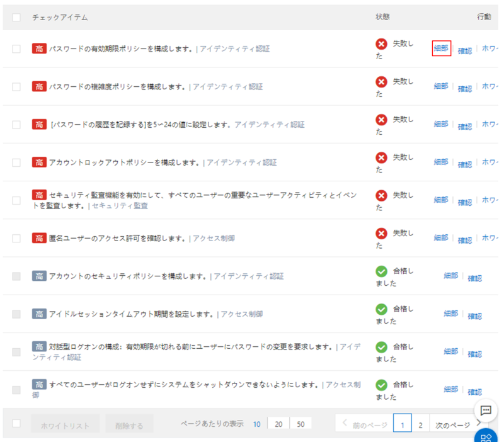Viewport: 504px width, 442px height.
Task: Click the 行動 column header
Action: point(484,17)
